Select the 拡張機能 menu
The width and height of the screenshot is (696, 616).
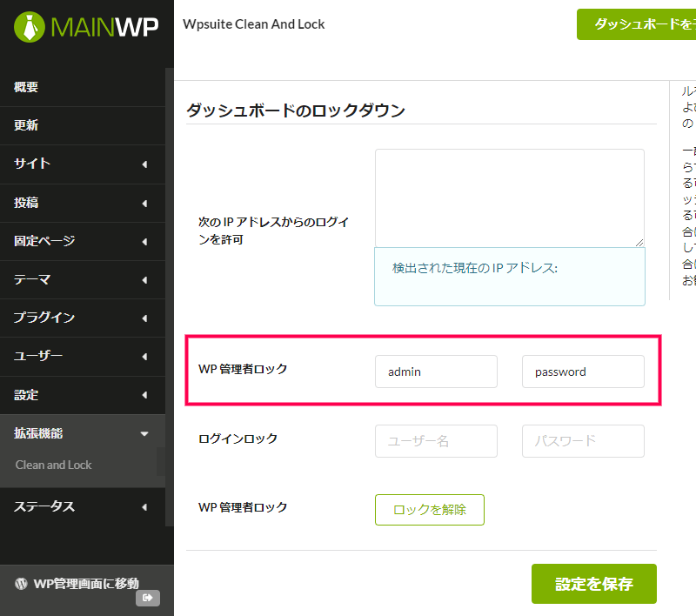(x=83, y=433)
